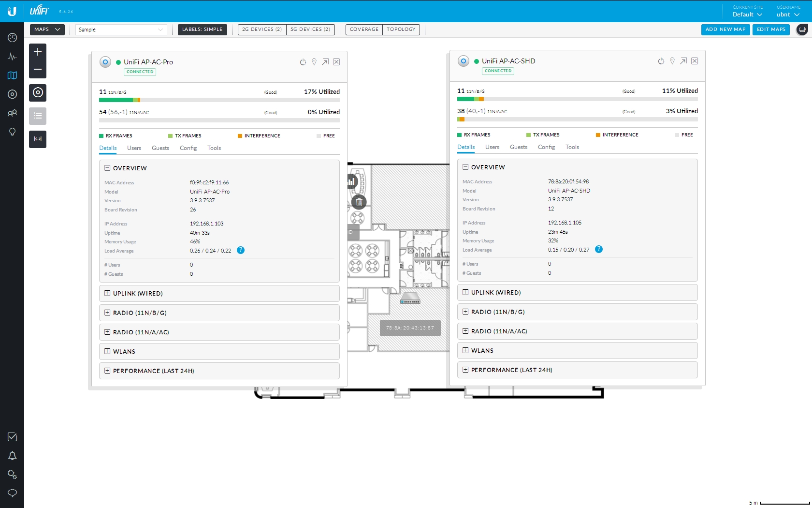Screen dimensions: 812x508
Task: Open the Sample map dropdown
Action: pyautogui.click(x=121, y=30)
